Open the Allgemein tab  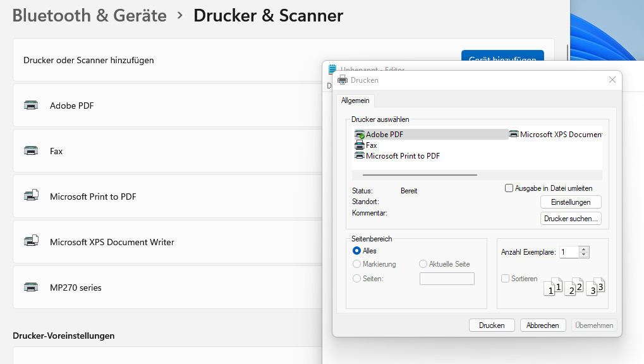coord(355,100)
